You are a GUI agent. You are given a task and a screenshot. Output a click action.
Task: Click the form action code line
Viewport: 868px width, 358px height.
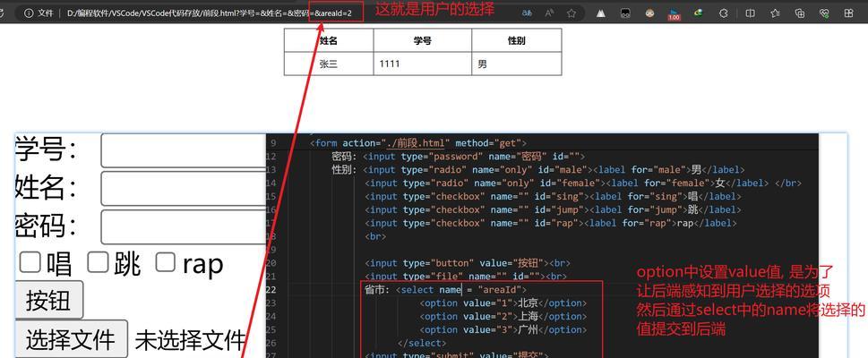[x=418, y=143]
